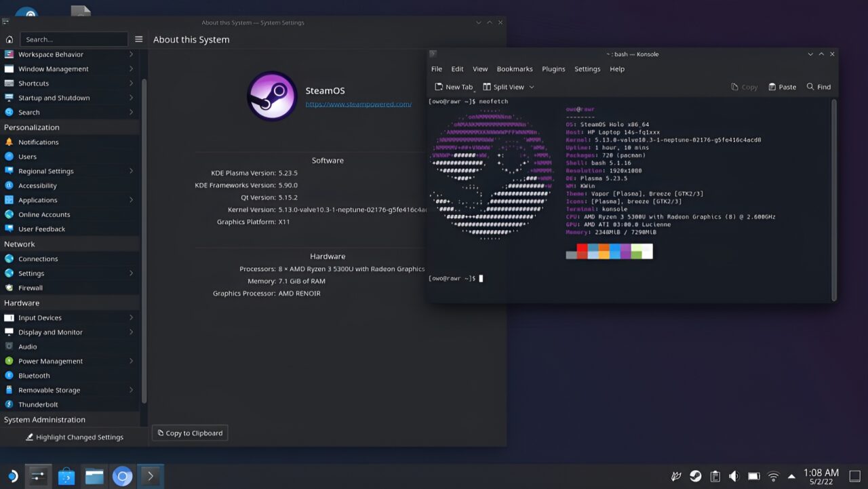The width and height of the screenshot is (868, 489).
Task: Open the Discover store from taskbar
Action: (66, 476)
